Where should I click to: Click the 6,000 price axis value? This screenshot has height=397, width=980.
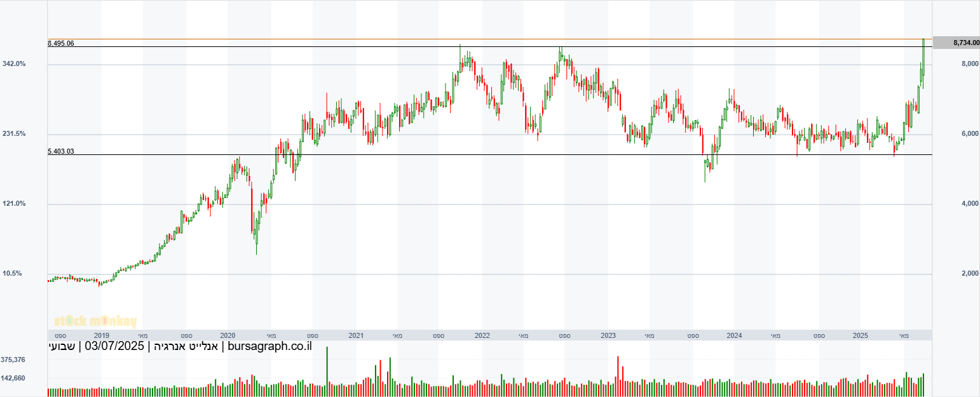pyautogui.click(x=970, y=134)
